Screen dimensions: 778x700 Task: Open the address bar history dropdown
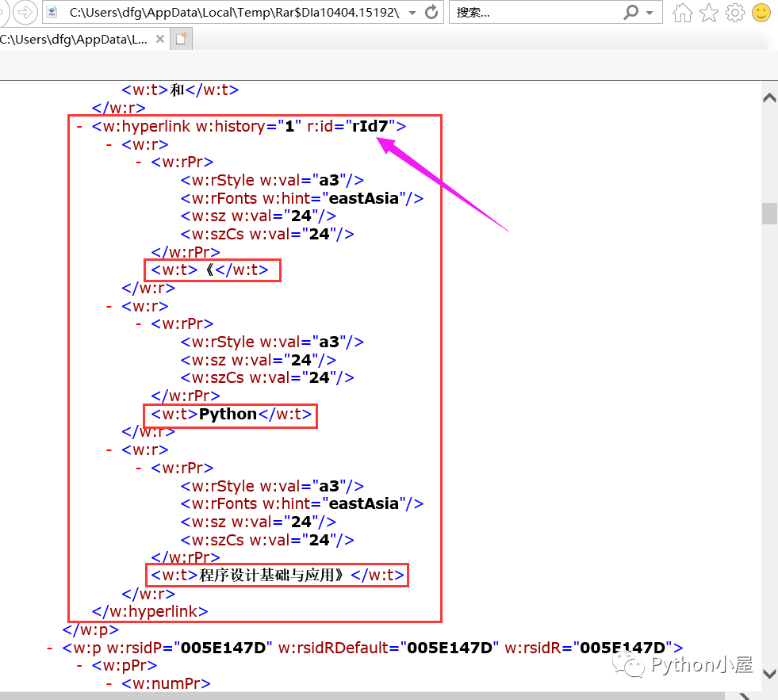tap(412, 13)
